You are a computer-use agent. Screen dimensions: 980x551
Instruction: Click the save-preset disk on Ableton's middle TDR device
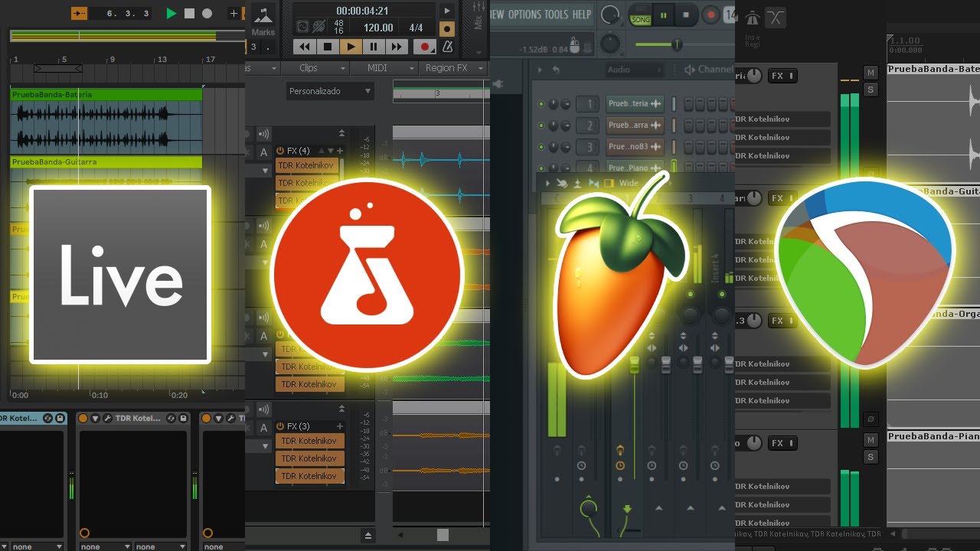[183, 419]
